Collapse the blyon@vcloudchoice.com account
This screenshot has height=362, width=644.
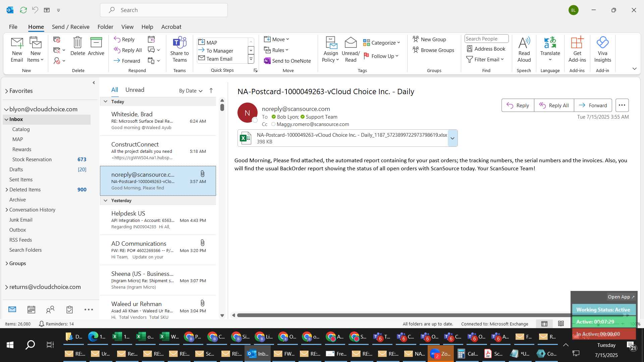click(6, 109)
